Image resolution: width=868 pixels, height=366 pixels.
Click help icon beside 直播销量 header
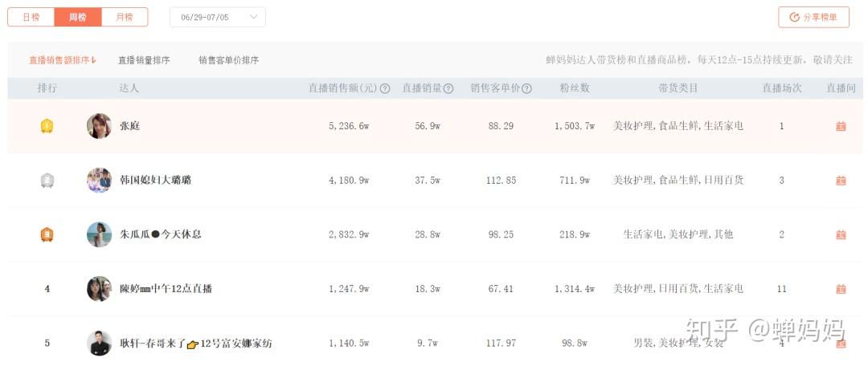coord(448,89)
